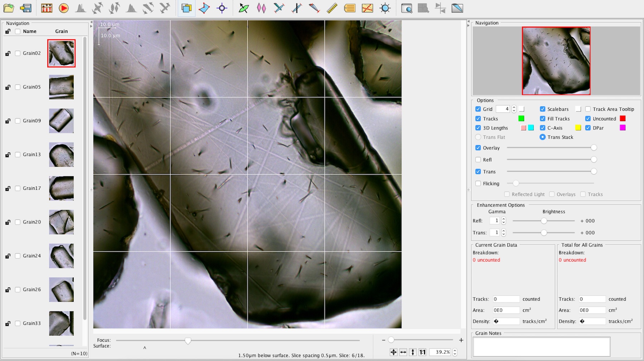Select the crosshair target tool
644x361 pixels.
(x=222, y=8)
